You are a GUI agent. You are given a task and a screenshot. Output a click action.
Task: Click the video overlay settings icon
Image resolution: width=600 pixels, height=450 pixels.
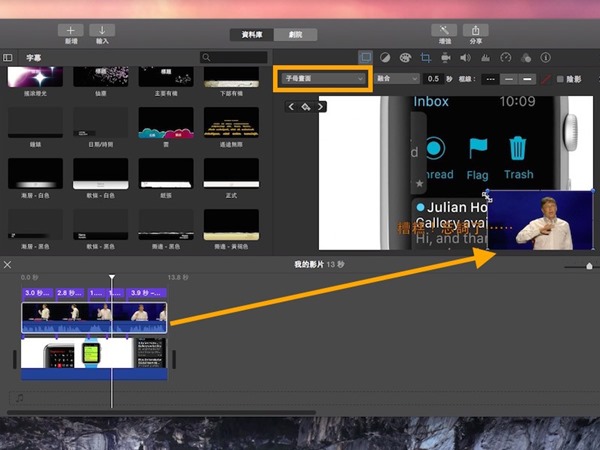[364, 57]
